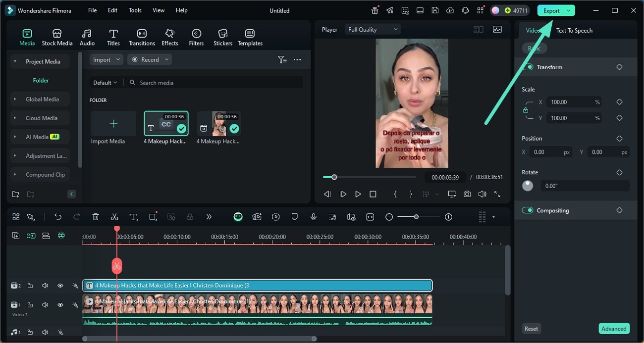Click the camera snapshot icon in player
Screen dimensions: 644x343
(467, 194)
